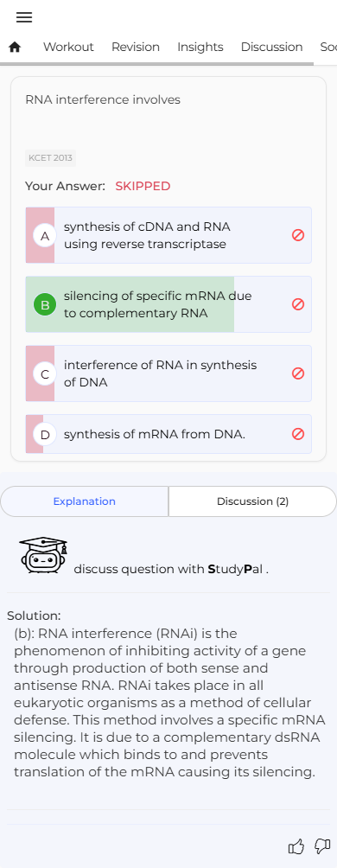Open the hamburger menu

point(24,17)
